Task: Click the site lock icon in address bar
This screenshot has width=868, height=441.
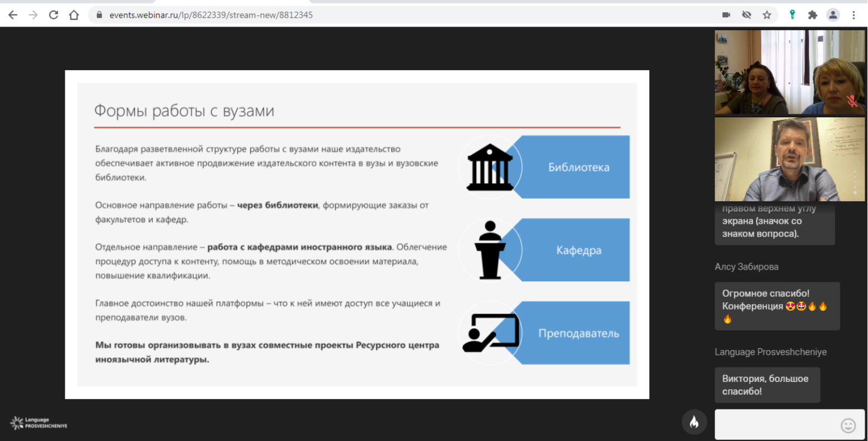Action: pos(100,15)
